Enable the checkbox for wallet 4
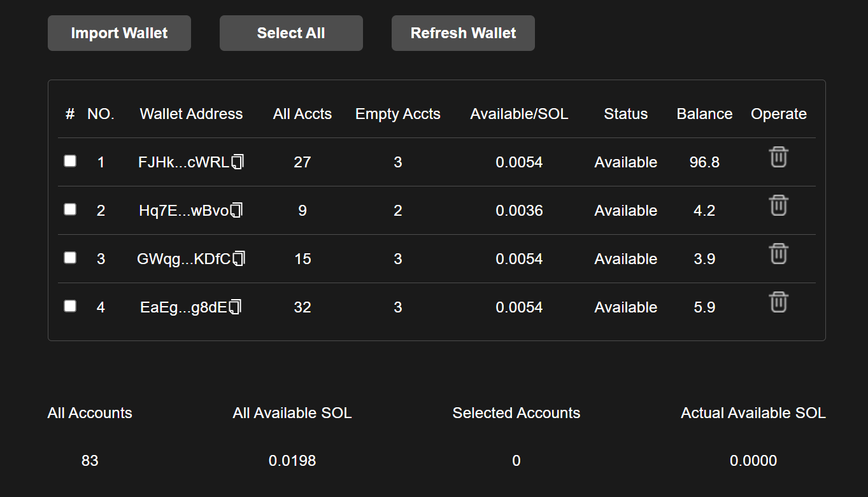Viewport: 868px width, 497px height. (x=70, y=306)
